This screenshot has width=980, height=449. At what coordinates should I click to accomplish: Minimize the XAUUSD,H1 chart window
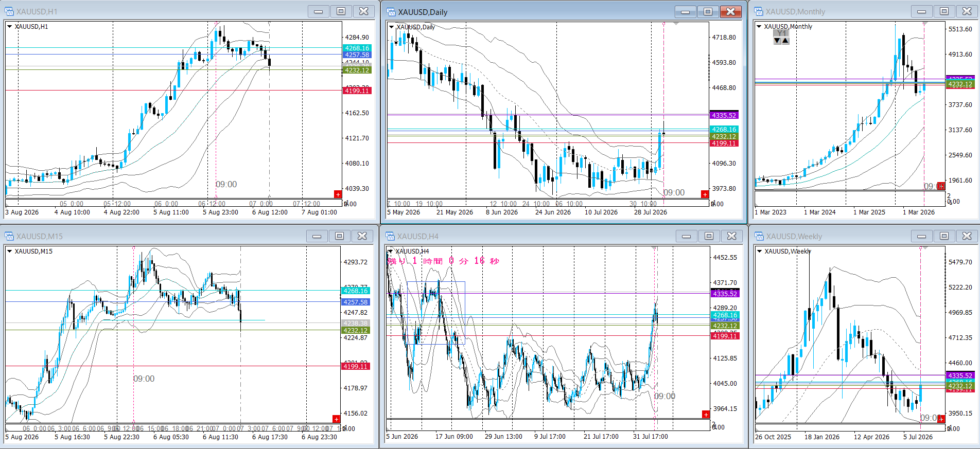[x=319, y=11]
